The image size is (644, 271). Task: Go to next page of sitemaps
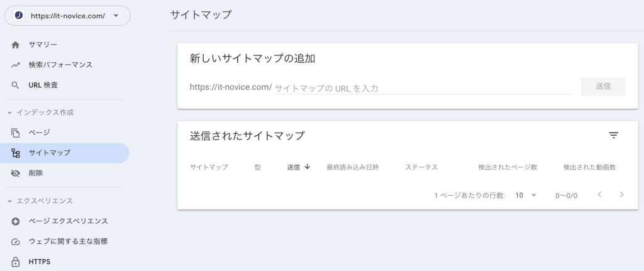pyautogui.click(x=622, y=195)
